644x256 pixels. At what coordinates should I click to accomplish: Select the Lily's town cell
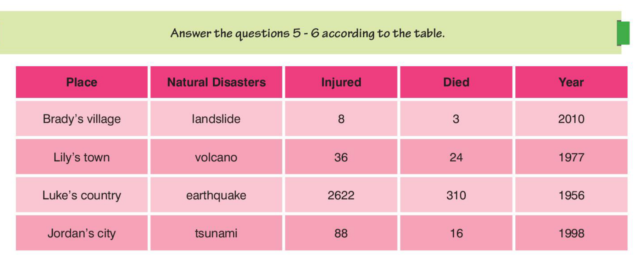81,157
